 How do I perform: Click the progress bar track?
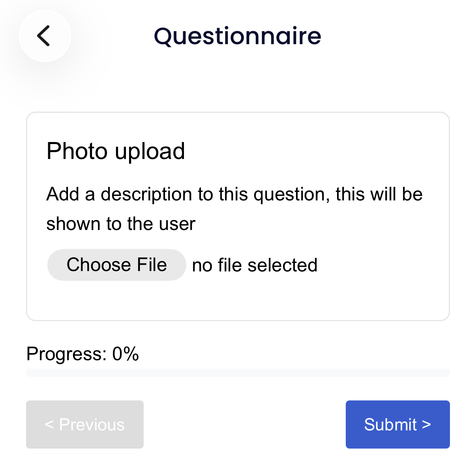238,373
